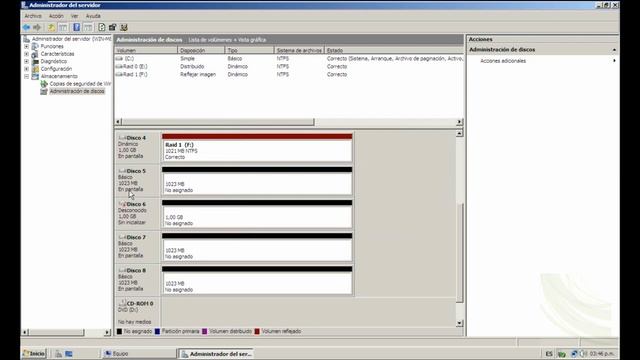This screenshot has width=640, height=360.
Task: Click the Inicio start button
Action: [x=34, y=353]
